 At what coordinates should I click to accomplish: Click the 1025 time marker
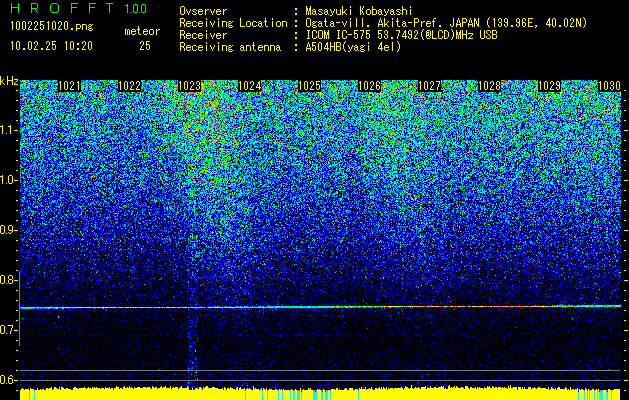click(x=309, y=86)
